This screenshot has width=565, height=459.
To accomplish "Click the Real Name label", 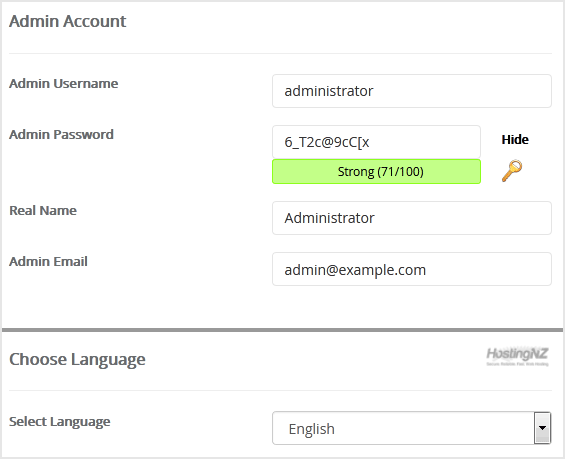I will [43, 210].
